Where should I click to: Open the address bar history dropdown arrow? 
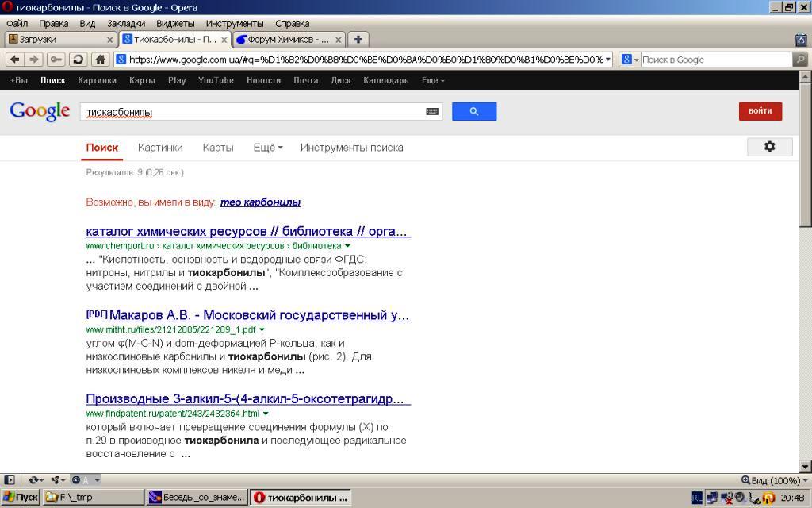coord(607,60)
